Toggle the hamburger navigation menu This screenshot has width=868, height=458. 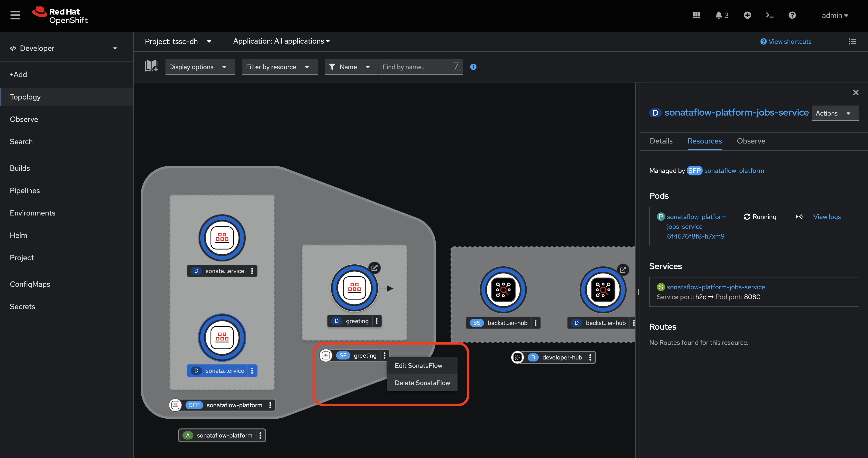15,15
